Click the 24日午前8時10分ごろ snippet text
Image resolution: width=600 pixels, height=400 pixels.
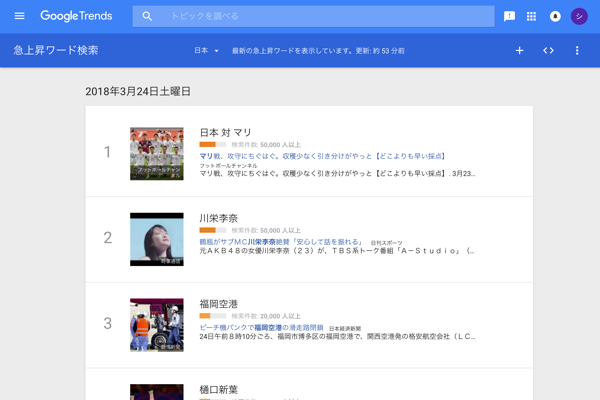tap(337, 337)
